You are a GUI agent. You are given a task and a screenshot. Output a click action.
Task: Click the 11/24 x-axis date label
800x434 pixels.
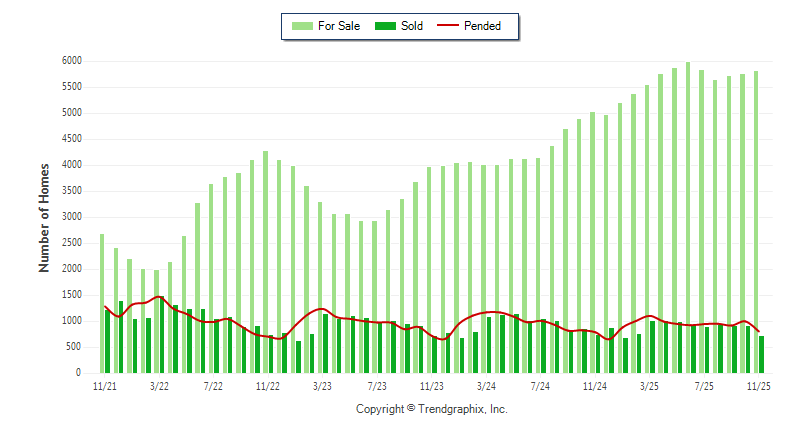pos(595,385)
